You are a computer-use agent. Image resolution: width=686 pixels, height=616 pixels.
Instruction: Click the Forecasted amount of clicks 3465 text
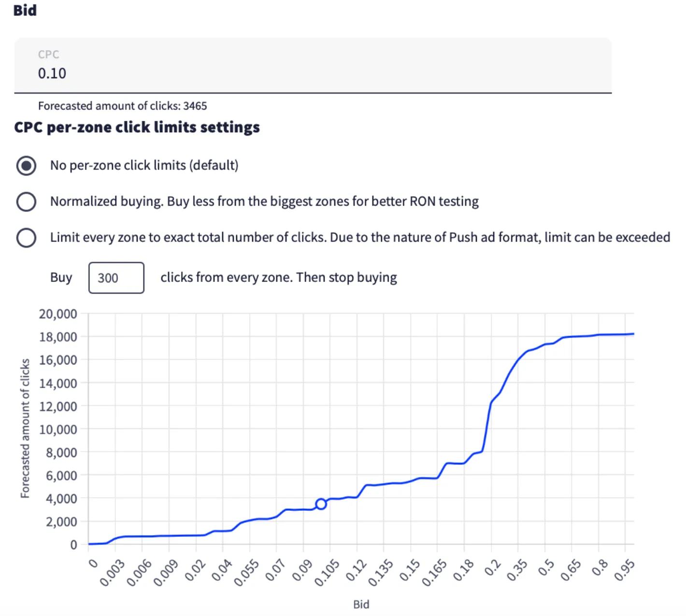122,106
